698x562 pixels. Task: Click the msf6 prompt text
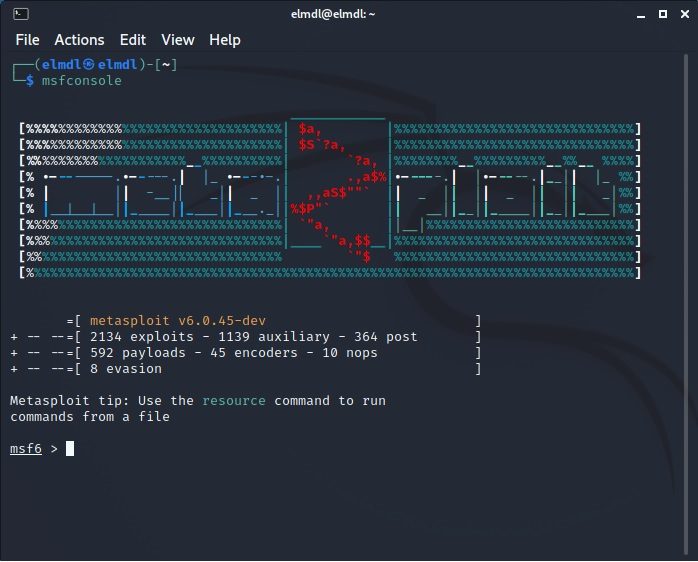point(27,448)
